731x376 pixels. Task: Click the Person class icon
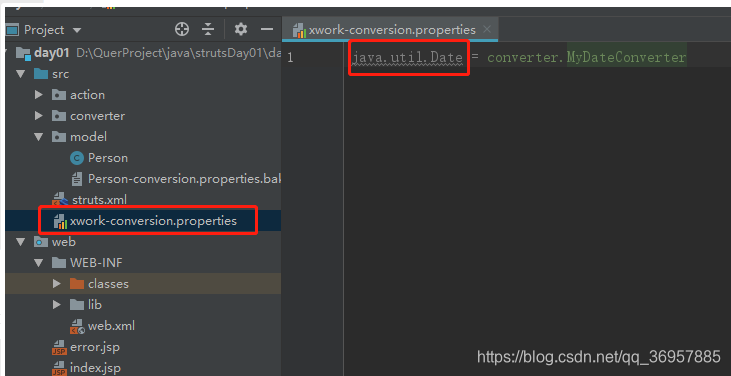click(x=76, y=158)
